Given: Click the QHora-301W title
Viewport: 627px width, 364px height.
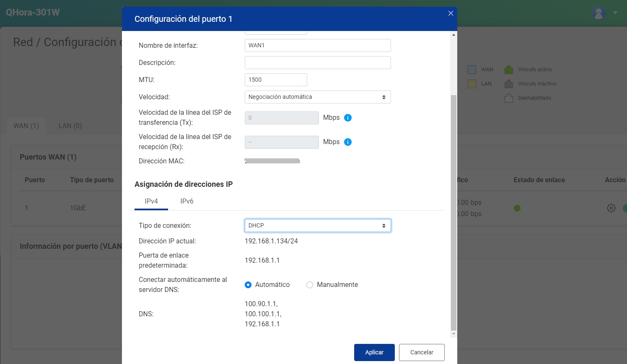Looking at the screenshot, I should pyautogui.click(x=33, y=13).
